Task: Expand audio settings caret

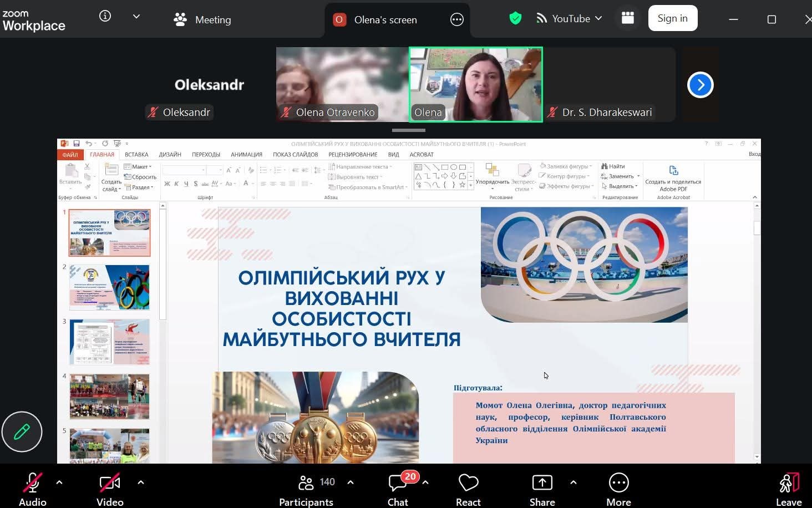Action: click(x=59, y=482)
